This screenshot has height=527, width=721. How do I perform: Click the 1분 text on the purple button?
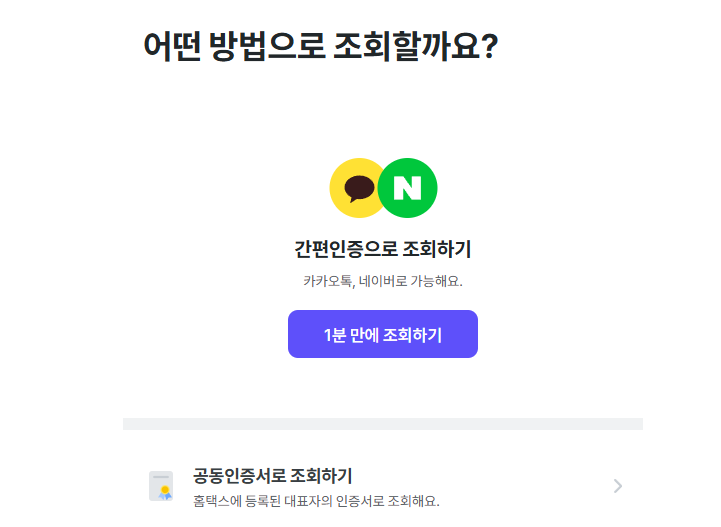tap(334, 335)
